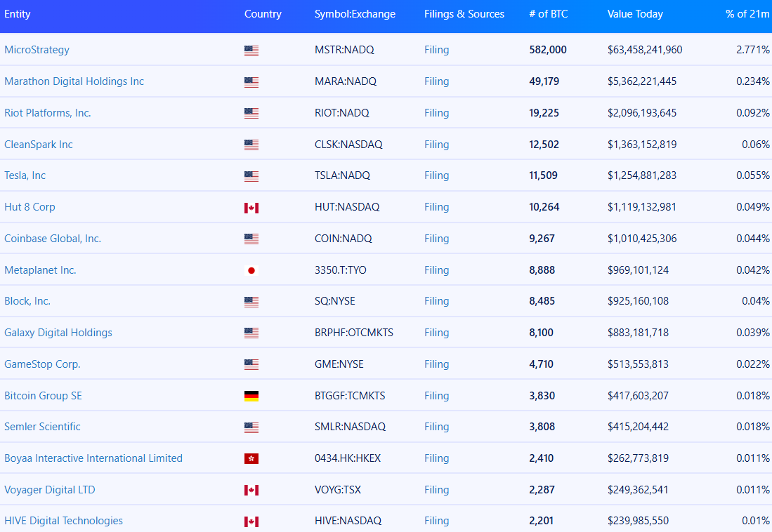Viewport: 772px width, 532px height.
Task: Click the Filings & Sources column header
Action: [x=464, y=14]
